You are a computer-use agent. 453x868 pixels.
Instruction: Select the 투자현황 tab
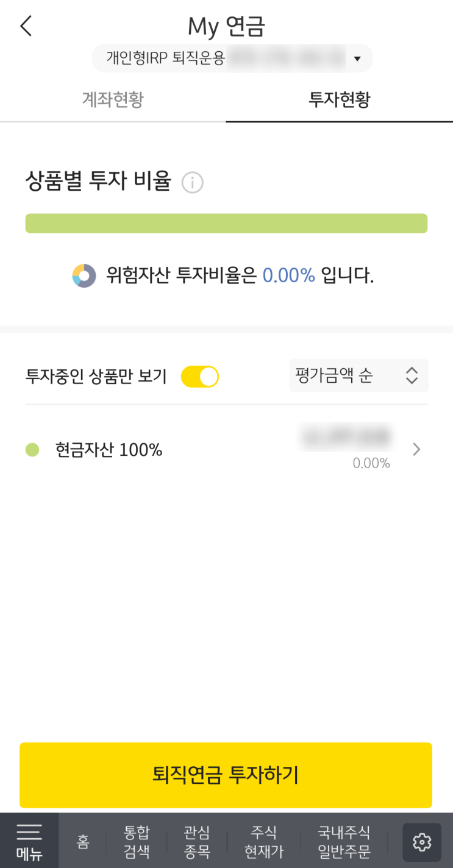pyautogui.click(x=339, y=100)
